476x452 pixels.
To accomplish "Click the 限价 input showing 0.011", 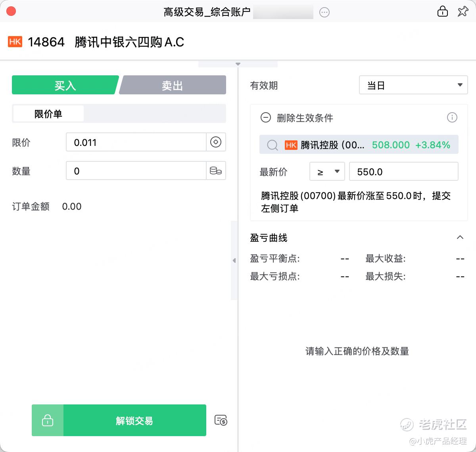I will point(136,142).
